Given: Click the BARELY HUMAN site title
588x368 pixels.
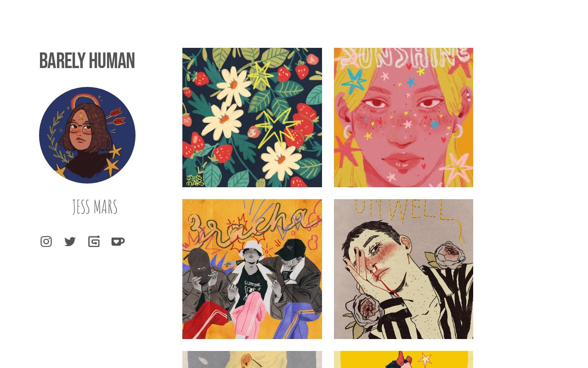Looking at the screenshot, I should [87, 61].
